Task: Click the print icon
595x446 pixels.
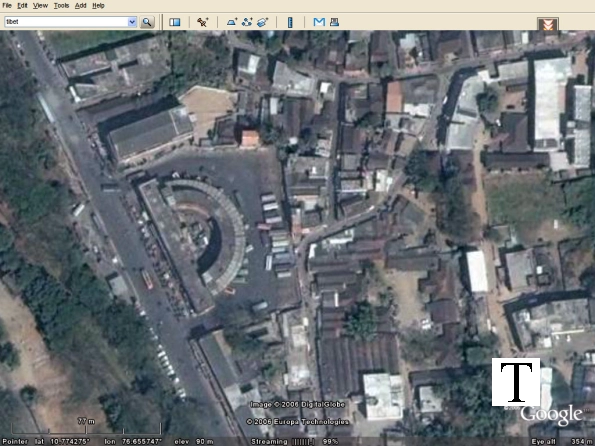Action: (334, 22)
